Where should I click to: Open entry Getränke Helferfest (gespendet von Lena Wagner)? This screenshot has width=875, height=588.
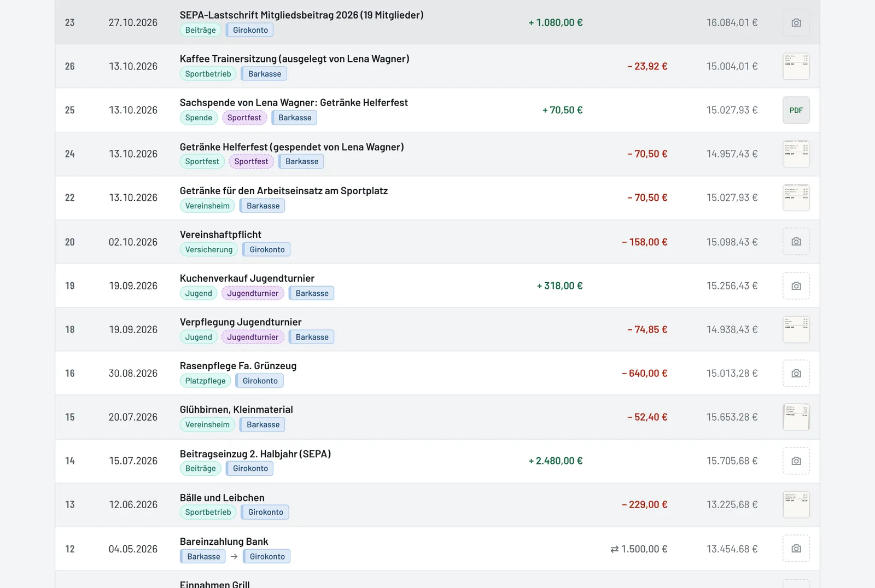coord(291,147)
